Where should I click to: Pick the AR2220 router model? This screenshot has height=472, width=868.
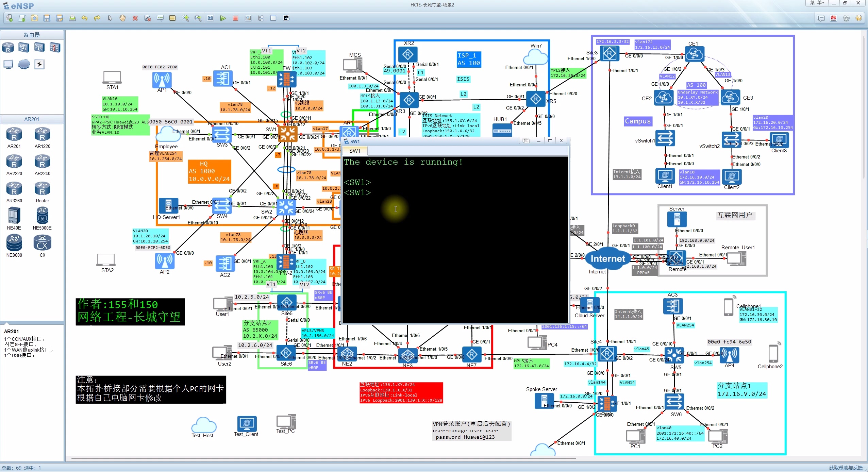(x=14, y=162)
